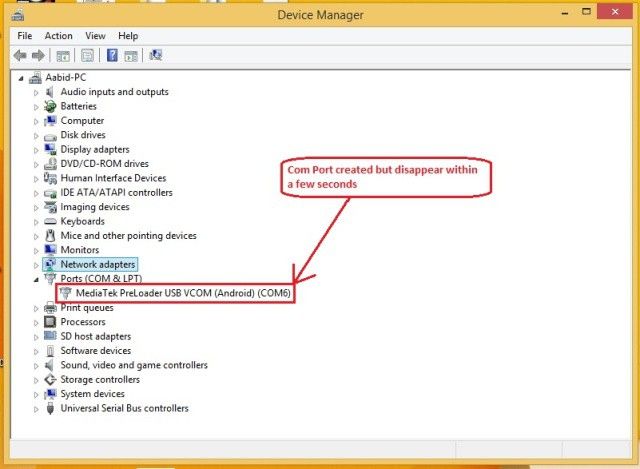Open the File menu
Viewport: 640px width, 469px height.
pos(24,36)
